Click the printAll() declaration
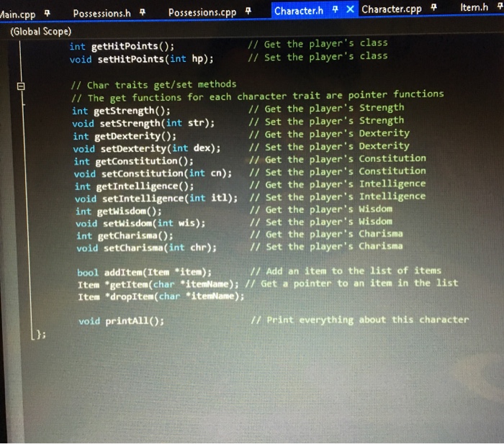This screenshot has height=444, width=504. pyautogui.click(x=121, y=321)
